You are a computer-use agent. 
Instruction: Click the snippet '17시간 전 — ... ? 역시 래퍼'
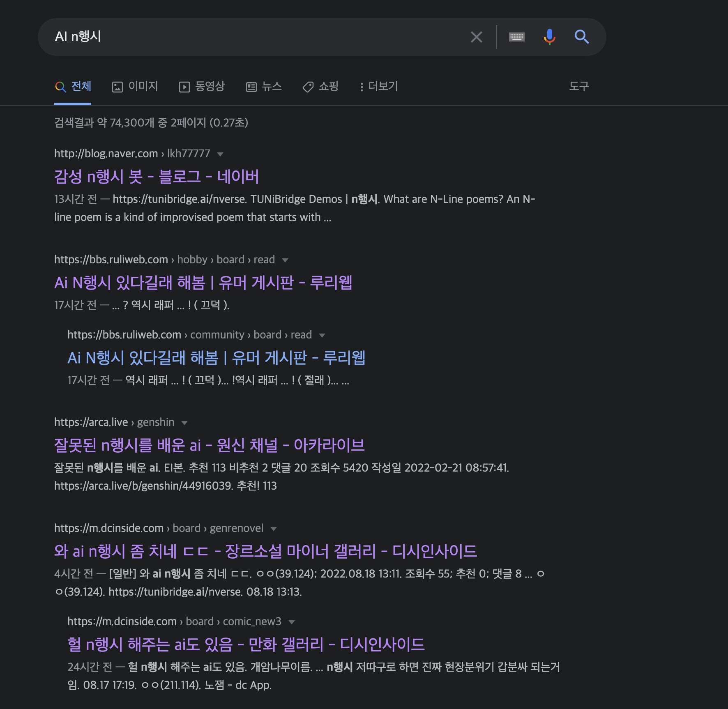point(142,305)
